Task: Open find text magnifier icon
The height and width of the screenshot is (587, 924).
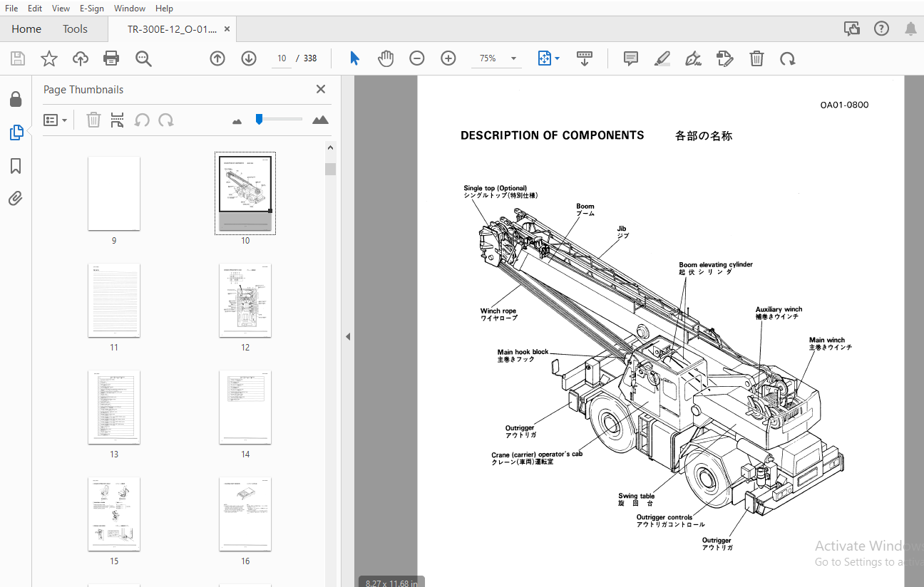Action: [143, 58]
